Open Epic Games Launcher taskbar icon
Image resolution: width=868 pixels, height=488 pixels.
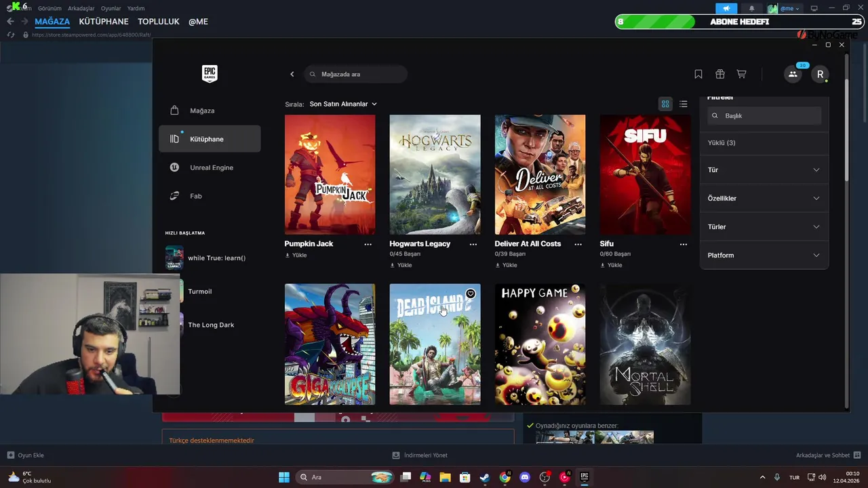(x=584, y=477)
